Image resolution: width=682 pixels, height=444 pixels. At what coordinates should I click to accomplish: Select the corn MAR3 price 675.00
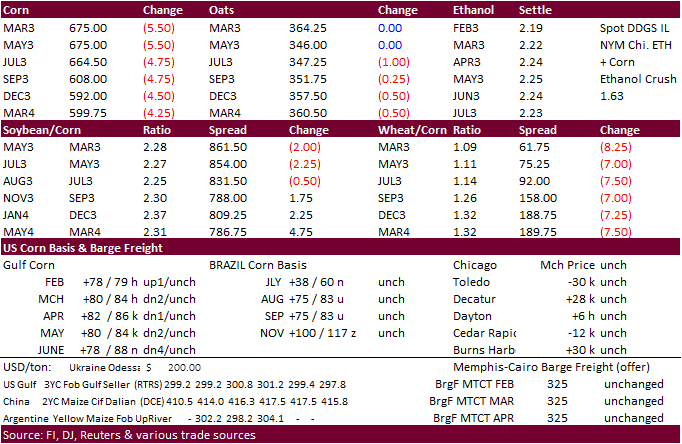click(88, 28)
